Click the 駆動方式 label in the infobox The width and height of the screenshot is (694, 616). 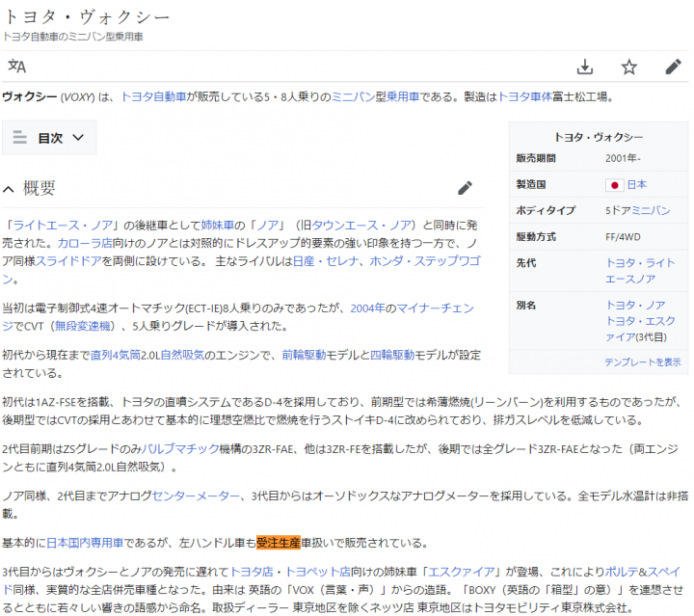coord(536,237)
